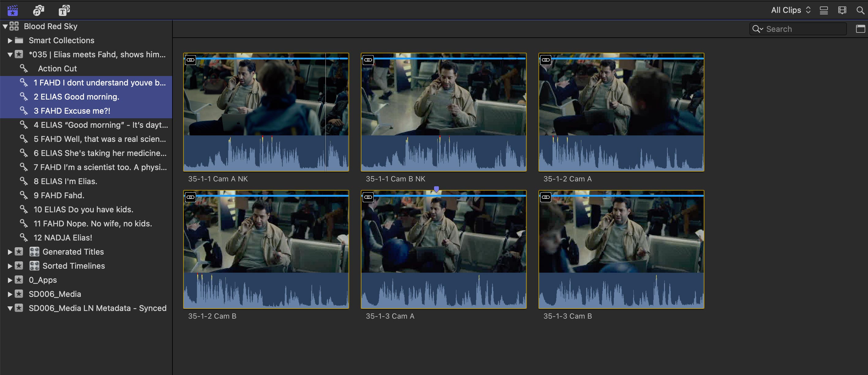868x375 pixels.
Task: Select keyword 1 FAHD I dont understand
Action: coord(86,82)
